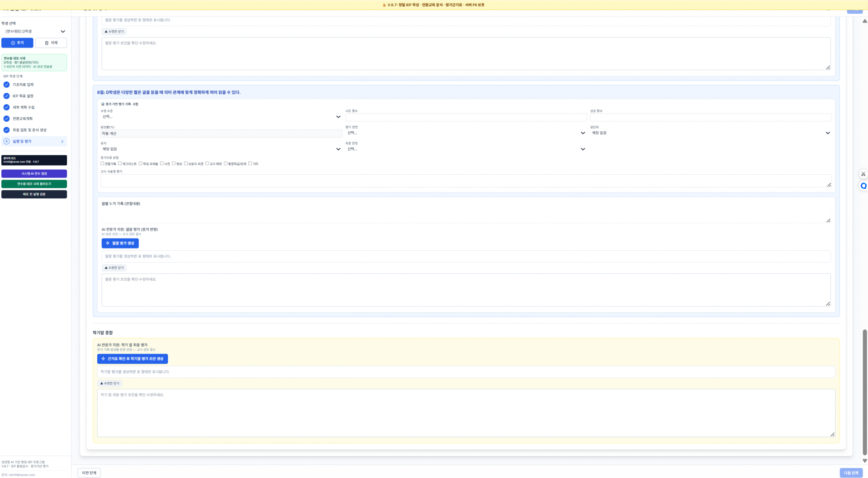Click the 연수용 데모 사례 info card
Image resolution: width=868 pixels, height=478 pixels.
coord(34,62)
